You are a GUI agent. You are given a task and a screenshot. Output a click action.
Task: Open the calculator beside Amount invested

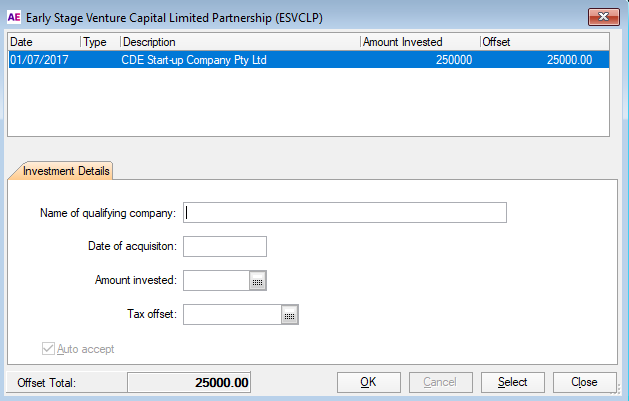pyautogui.click(x=257, y=281)
